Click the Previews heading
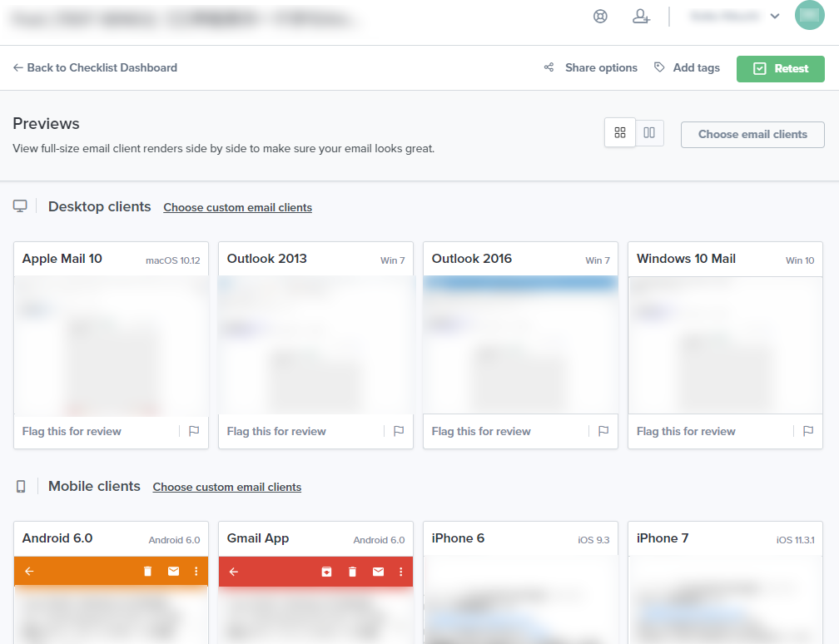Screen dimensions: 839x644 [46, 123]
